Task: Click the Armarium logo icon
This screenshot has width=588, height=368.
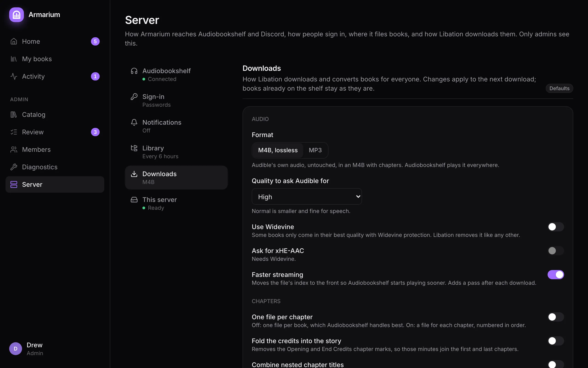Action: (x=17, y=14)
